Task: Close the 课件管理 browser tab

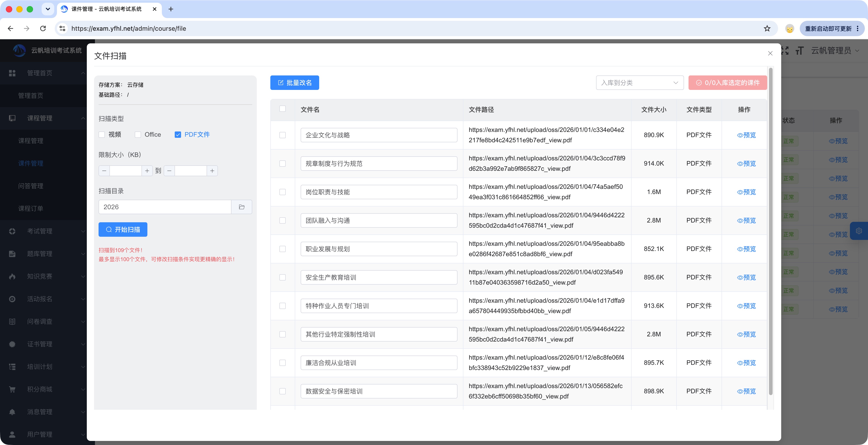Action: pos(155,9)
